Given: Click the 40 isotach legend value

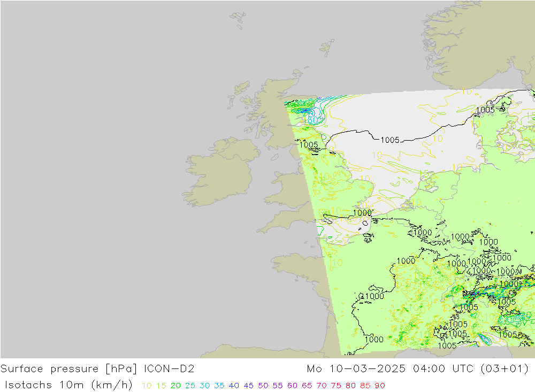Looking at the screenshot, I should (x=234, y=386).
